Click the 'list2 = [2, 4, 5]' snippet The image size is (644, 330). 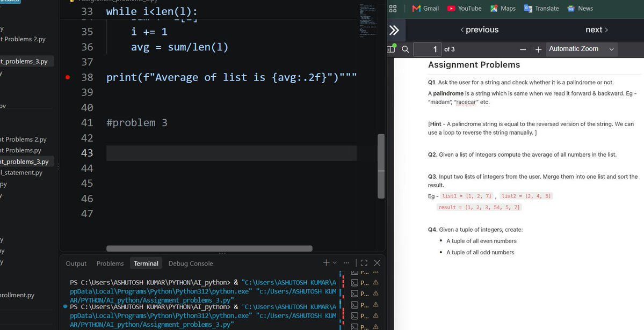(x=526, y=196)
